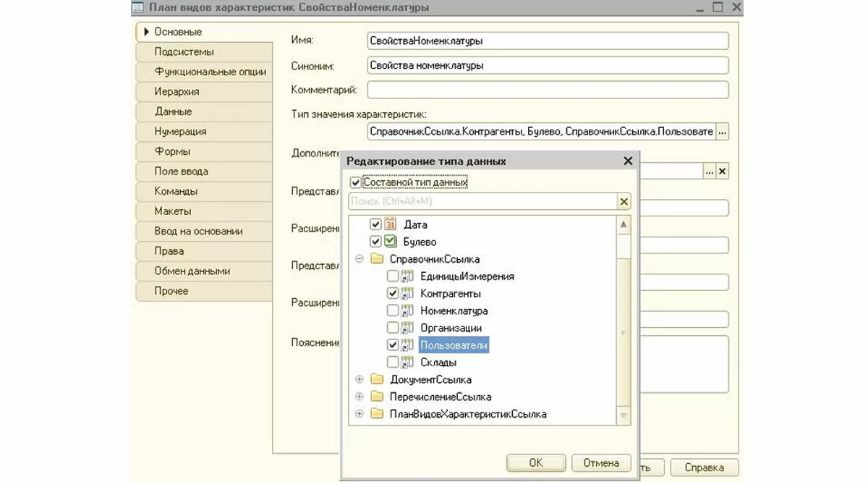The height and width of the screenshot is (482, 868).
Task: Collapse the СправочникСсылка tree node
Action: coord(359,259)
